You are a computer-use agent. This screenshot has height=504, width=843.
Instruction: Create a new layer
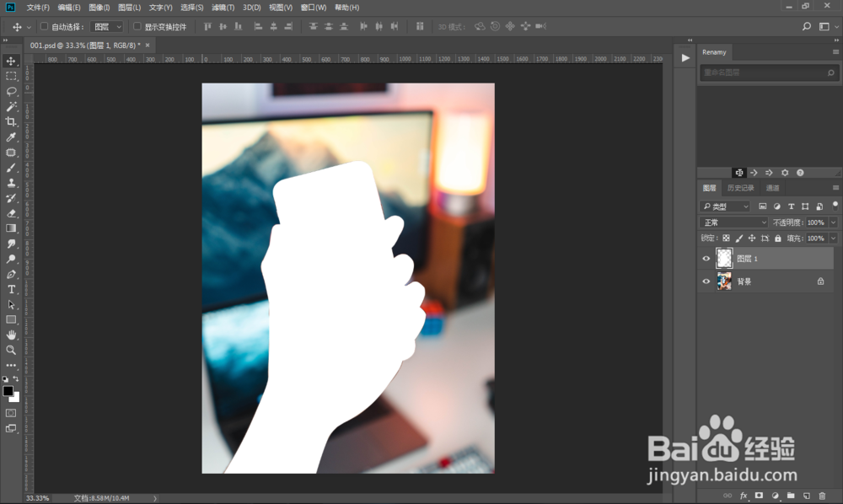pyautogui.click(x=807, y=496)
